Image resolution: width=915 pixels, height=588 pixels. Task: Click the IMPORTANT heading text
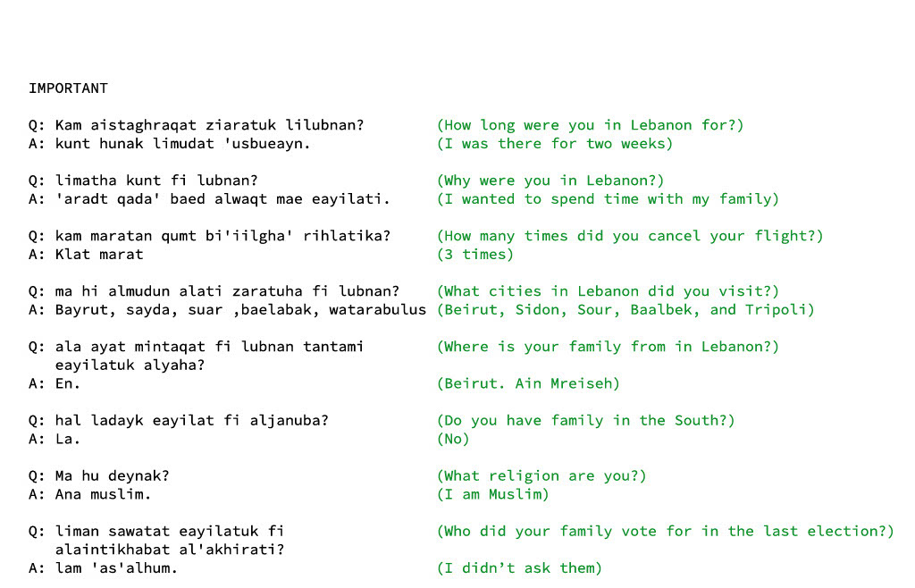(x=68, y=88)
